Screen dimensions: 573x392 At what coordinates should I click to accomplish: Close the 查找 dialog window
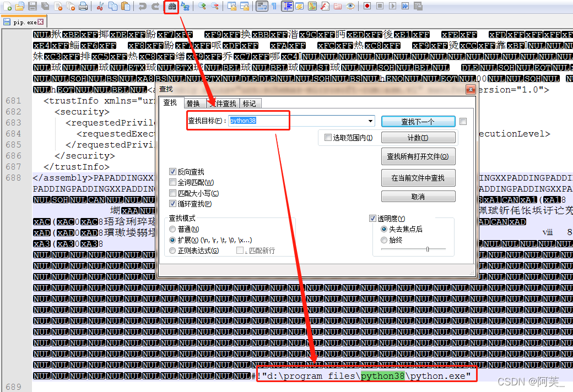(x=471, y=89)
